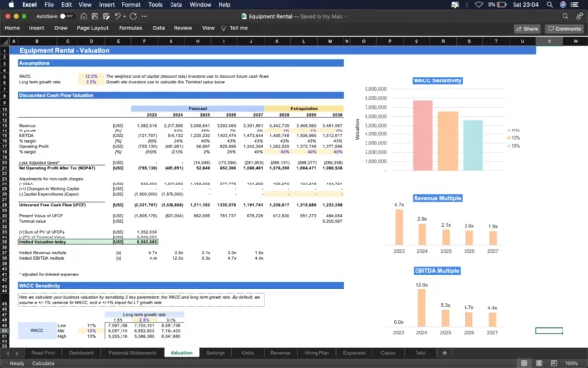Click the Share button
Viewport: 588px width, 368px height.
pos(527,28)
